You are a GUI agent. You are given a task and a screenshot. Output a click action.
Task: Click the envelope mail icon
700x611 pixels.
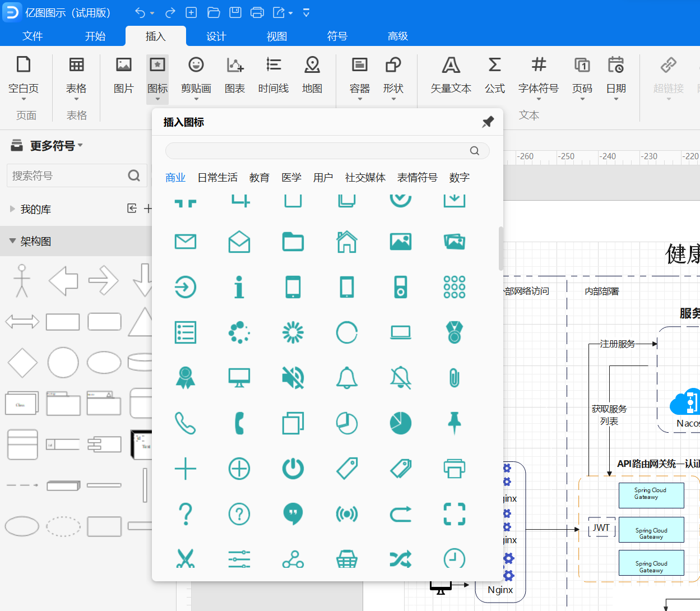186,242
